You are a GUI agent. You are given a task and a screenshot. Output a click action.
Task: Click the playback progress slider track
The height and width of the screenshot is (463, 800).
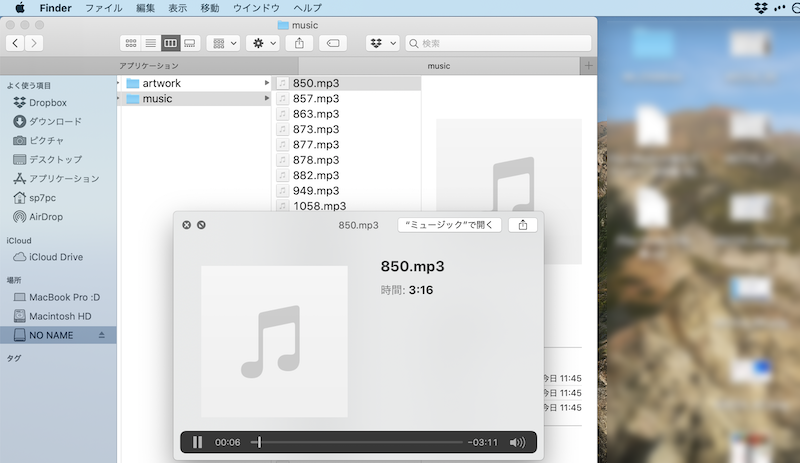[x=360, y=442]
